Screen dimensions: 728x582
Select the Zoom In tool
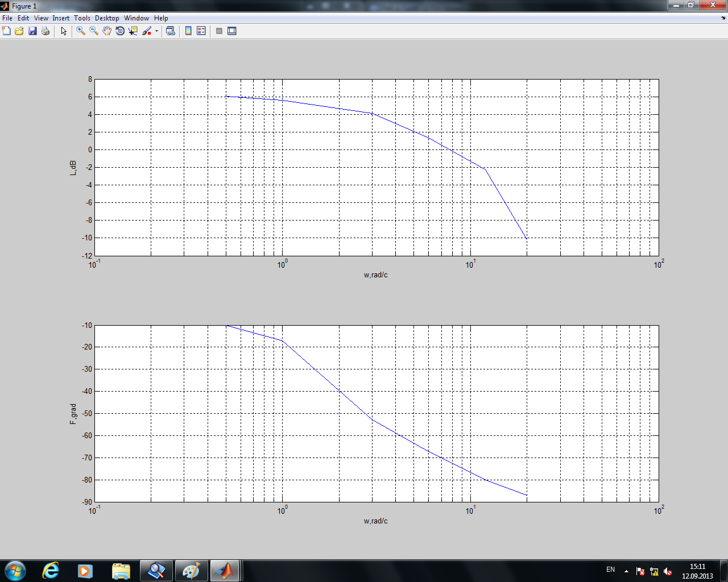click(x=81, y=31)
